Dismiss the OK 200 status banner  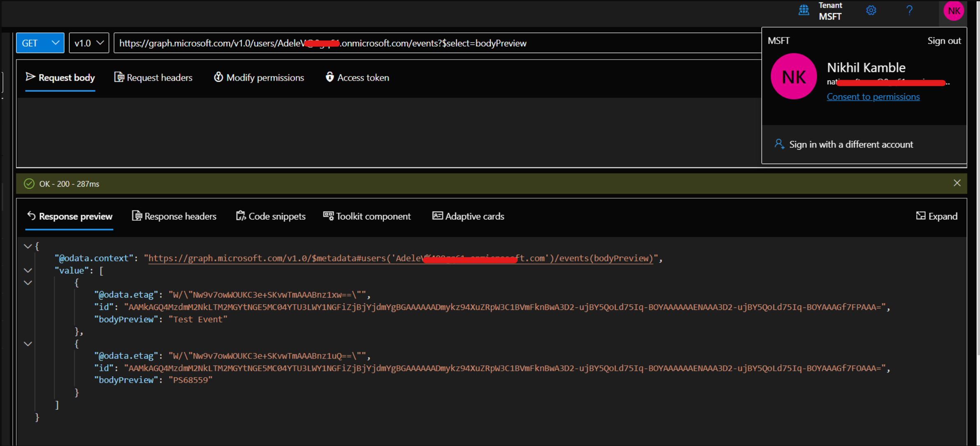(x=957, y=183)
